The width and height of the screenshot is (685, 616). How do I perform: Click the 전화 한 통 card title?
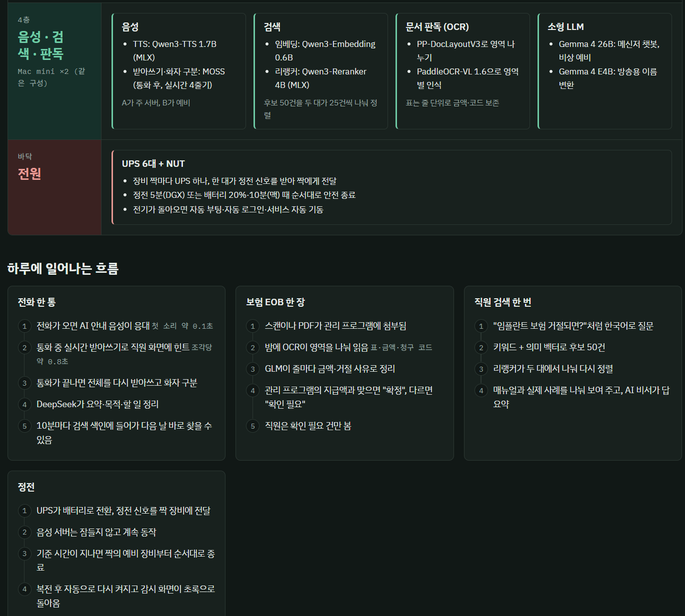36,302
